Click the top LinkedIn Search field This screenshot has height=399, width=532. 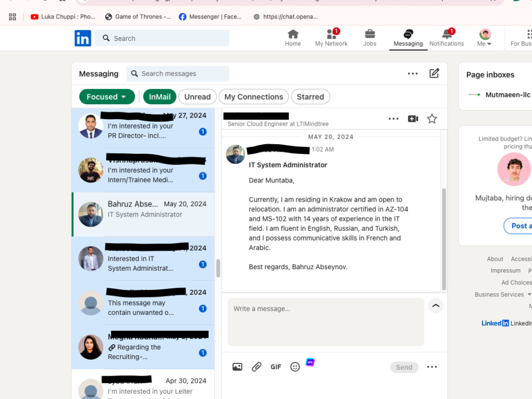(x=162, y=38)
